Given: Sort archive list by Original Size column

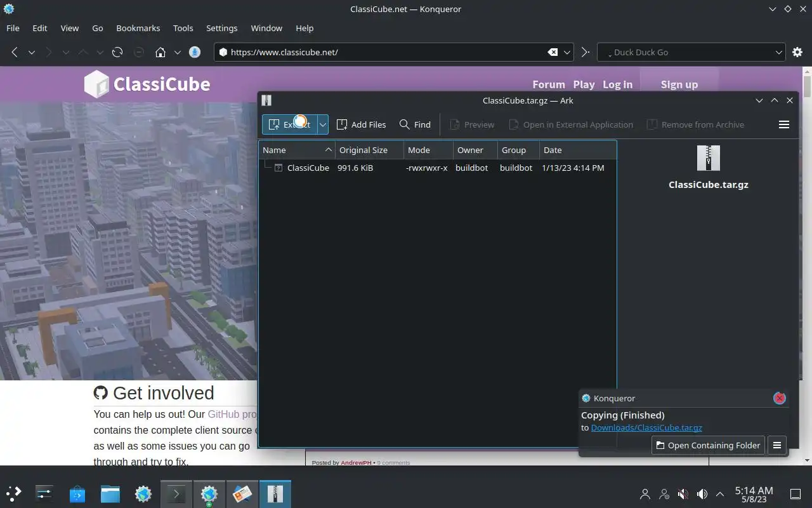Looking at the screenshot, I should tap(369, 150).
